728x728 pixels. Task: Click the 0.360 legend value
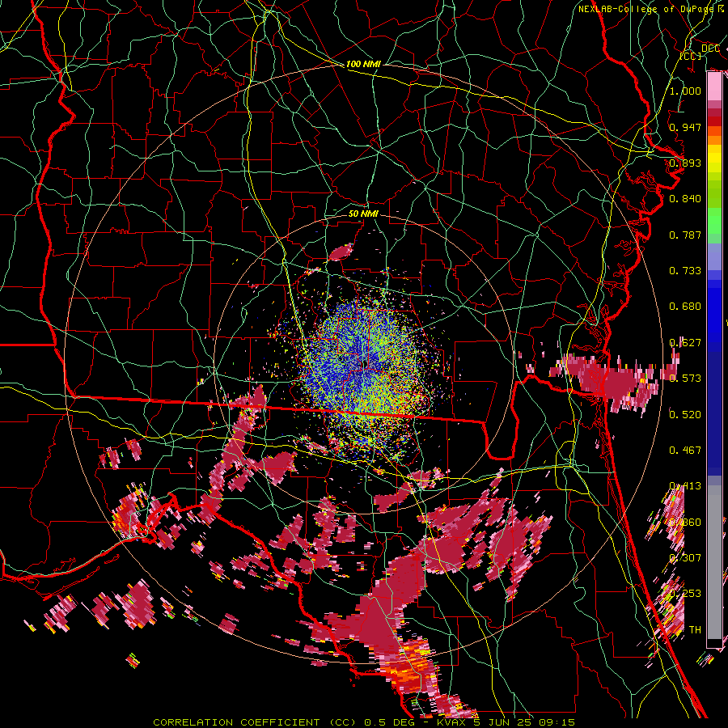tap(685, 522)
